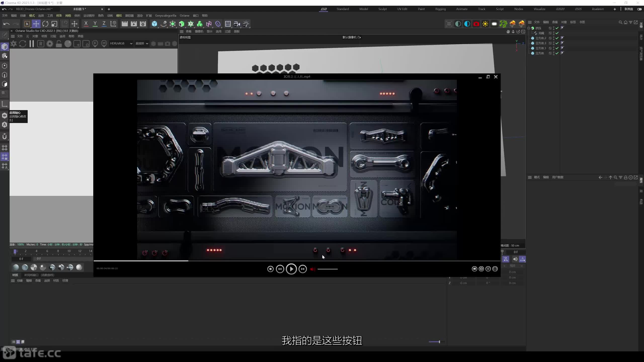Adjust video player volume slider

pos(328,269)
